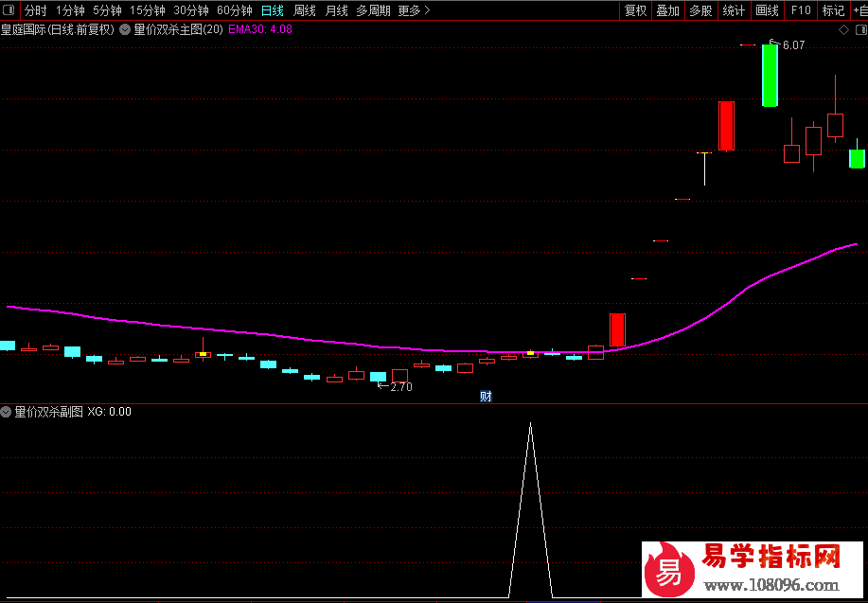This screenshot has height=603, width=868.
Task: Click the EMA30: 4.08 indicator value
Action: click(259, 30)
